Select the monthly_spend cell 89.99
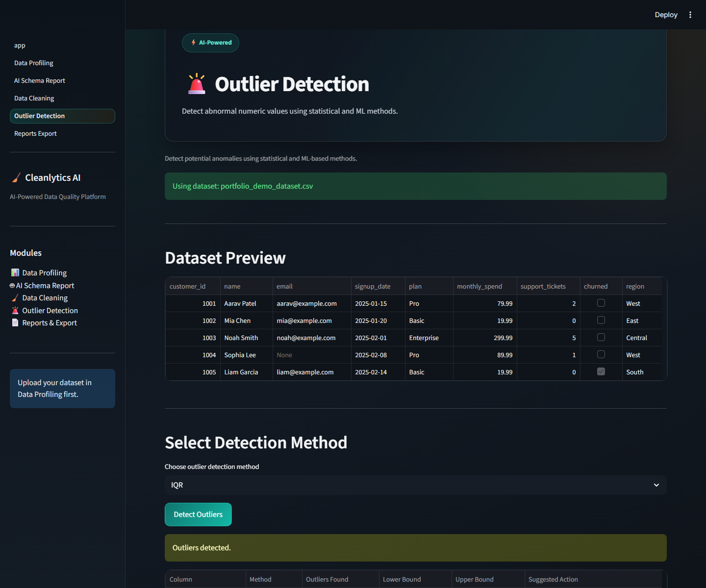Viewport: 706px width, 588px height. [485, 355]
